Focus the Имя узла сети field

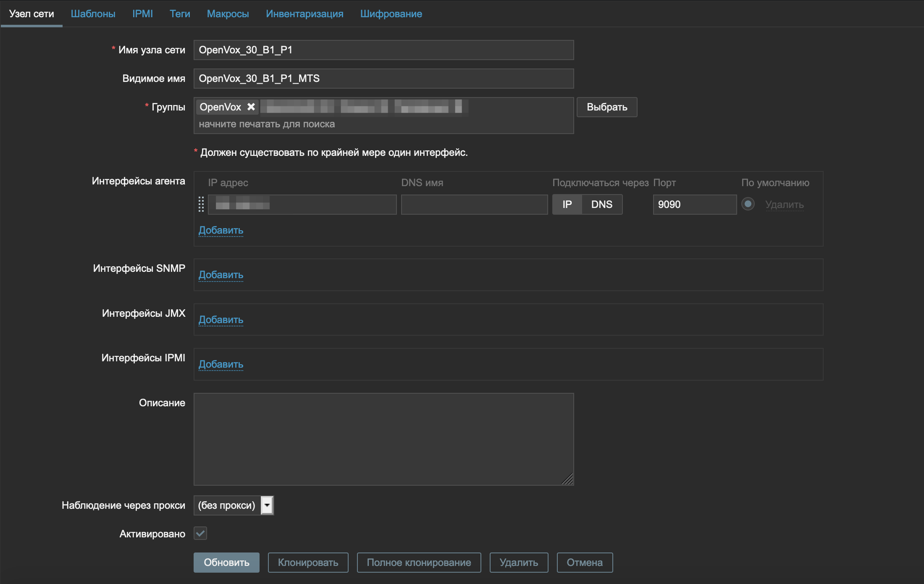(x=383, y=50)
